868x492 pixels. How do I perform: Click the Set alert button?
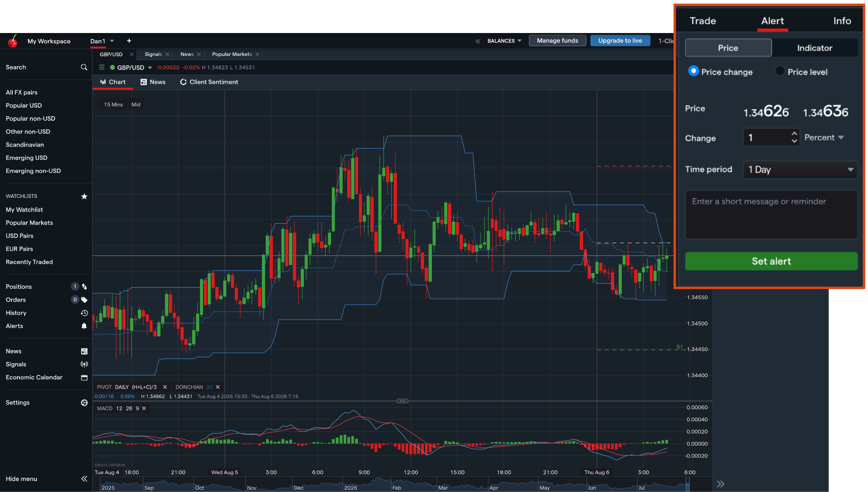(771, 261)
